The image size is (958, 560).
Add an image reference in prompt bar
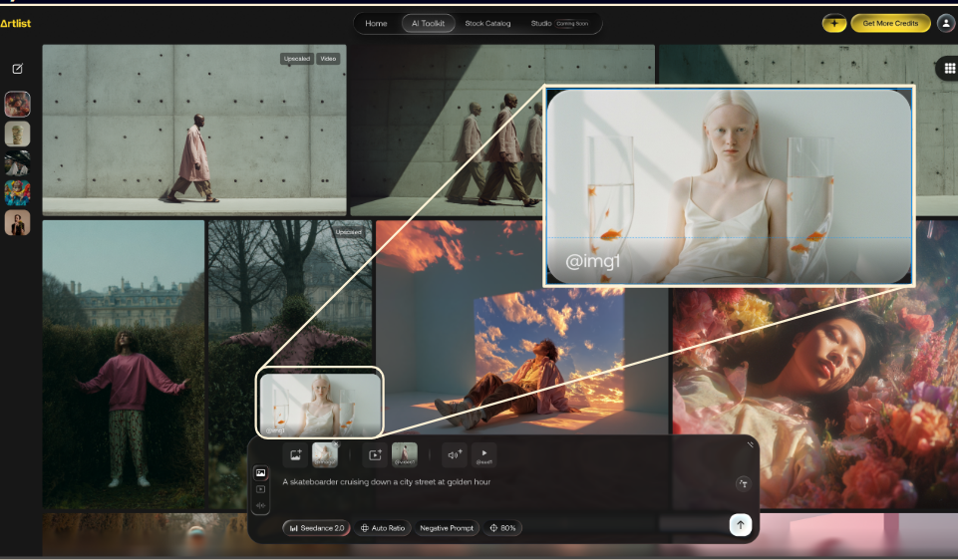coord(295,454)
